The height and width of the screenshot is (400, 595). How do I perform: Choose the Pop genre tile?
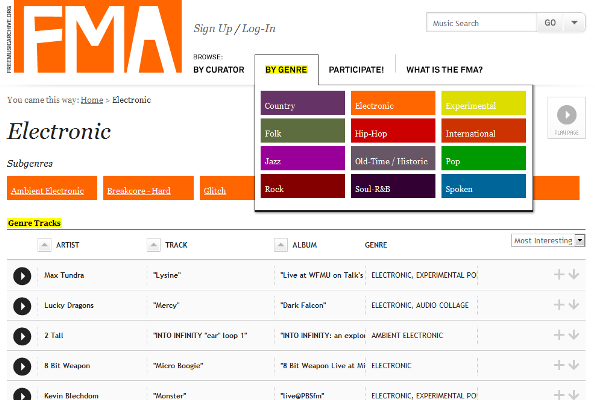click(x=483, y=158)
